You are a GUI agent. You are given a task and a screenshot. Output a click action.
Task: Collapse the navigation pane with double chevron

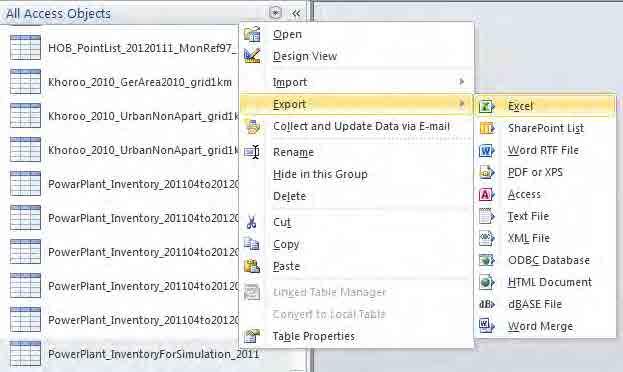click(x=296, y=13)
